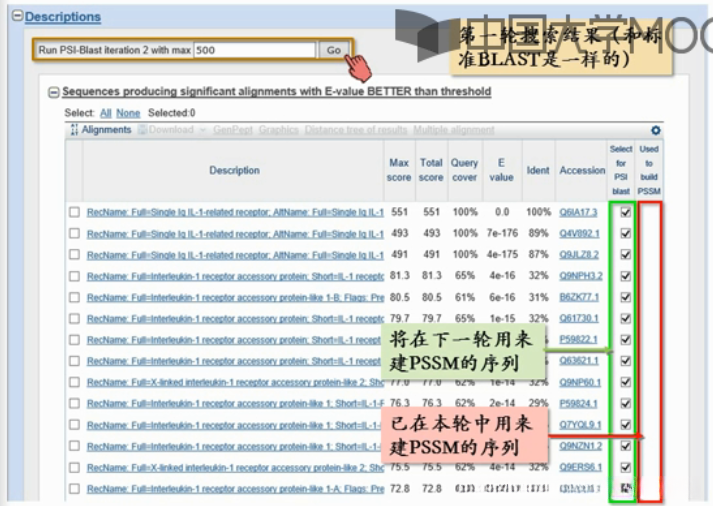Sort by Max score column header
The image size is (713, 506).
tap(399, 170)
